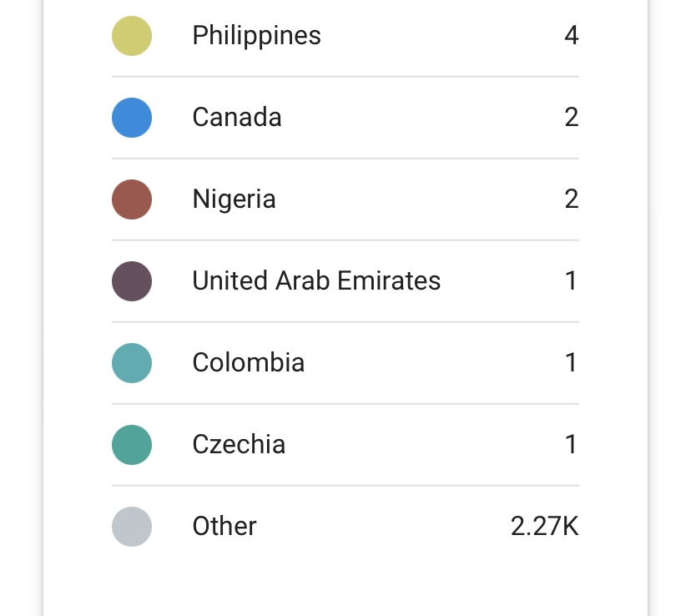
Task: Click the brown Nigeria color dot
Action: click(x=132, y=199)
